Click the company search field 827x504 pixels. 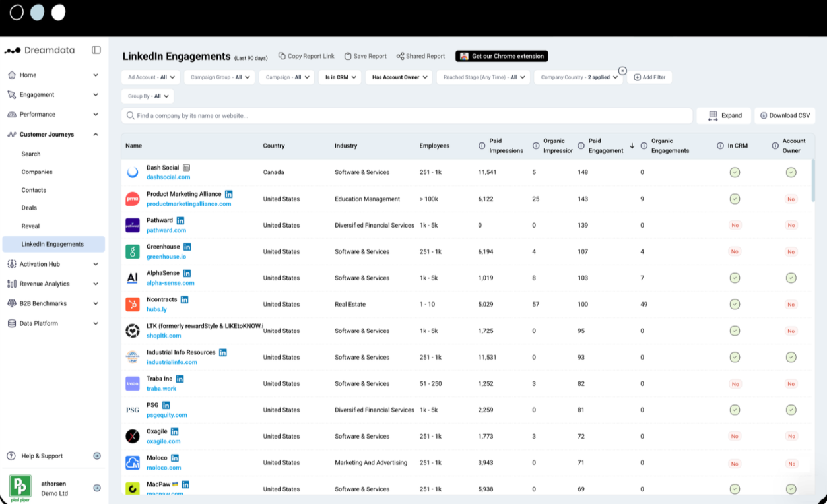click(x=407, y=115)
